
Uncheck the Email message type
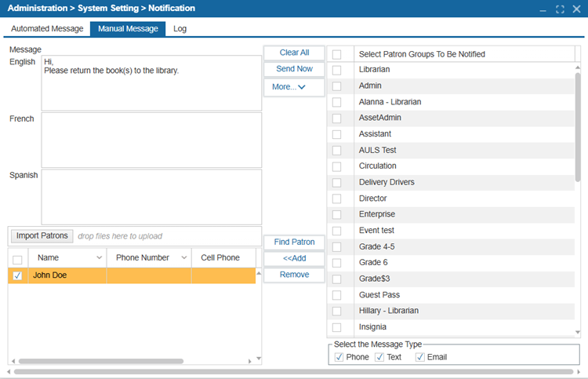click(x=420, y=357)
